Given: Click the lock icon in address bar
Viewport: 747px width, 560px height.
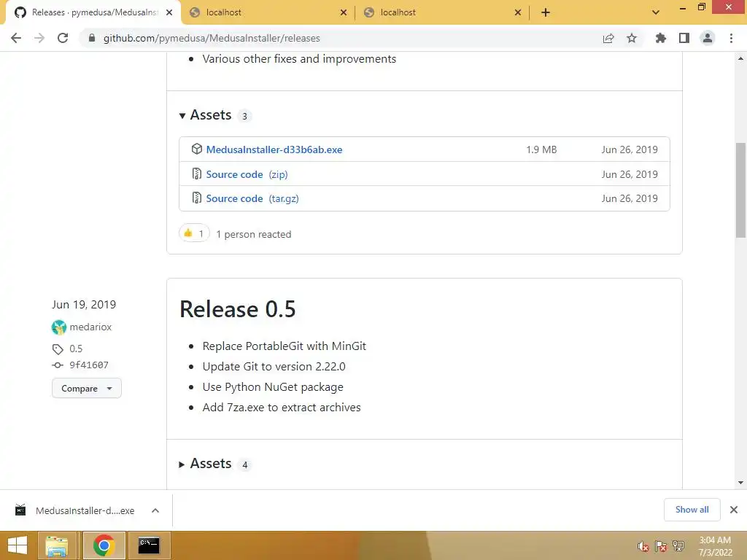Looking at the screenshot, I should coord(92,38).
